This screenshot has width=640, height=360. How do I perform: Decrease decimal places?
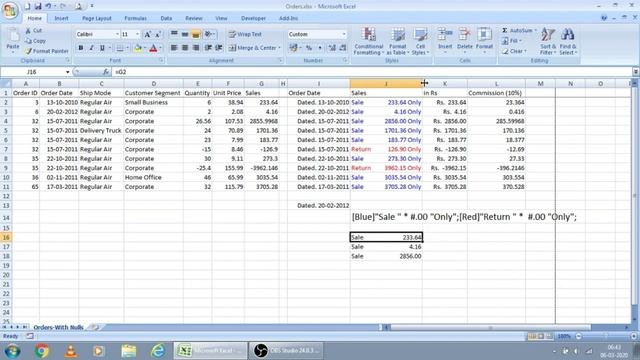coord(343,48)
